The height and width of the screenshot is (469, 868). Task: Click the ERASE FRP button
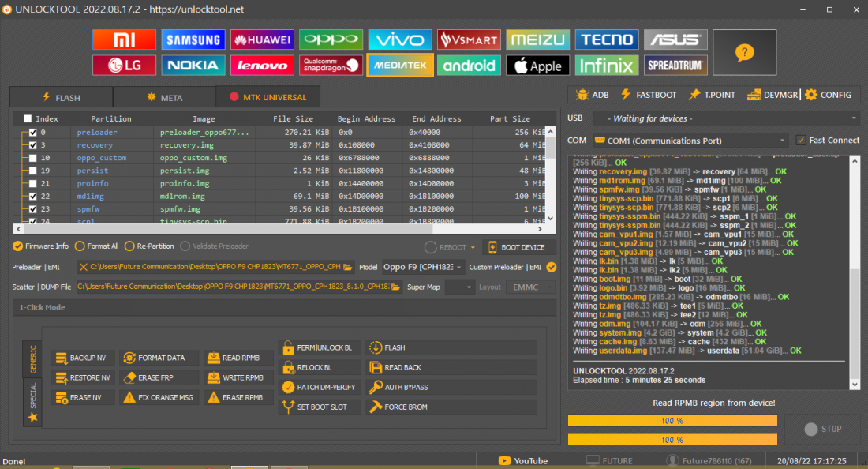pyautogui.click(x=159, y=377)
